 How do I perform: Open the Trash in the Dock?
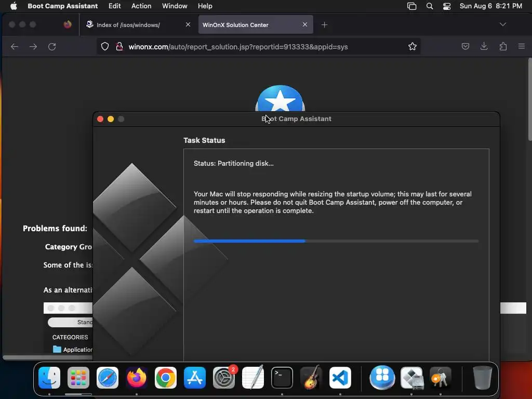pos(482,377)
